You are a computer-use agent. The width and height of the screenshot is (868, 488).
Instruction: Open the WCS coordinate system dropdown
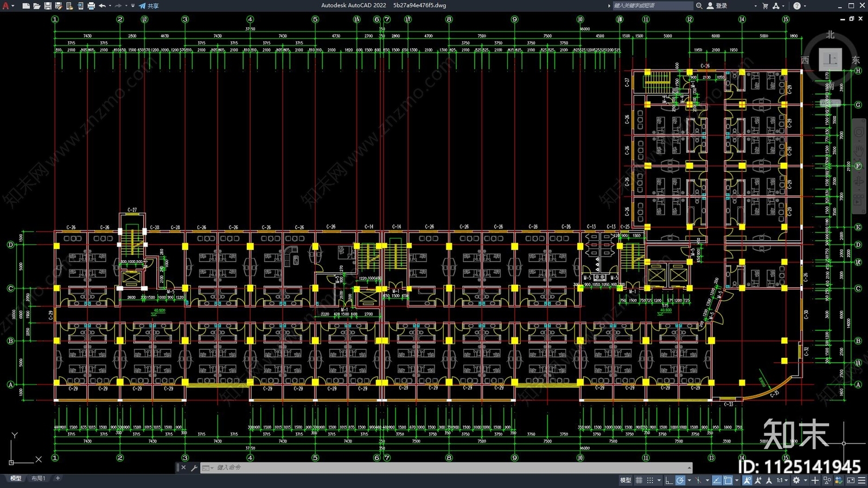tap(830, 102)
